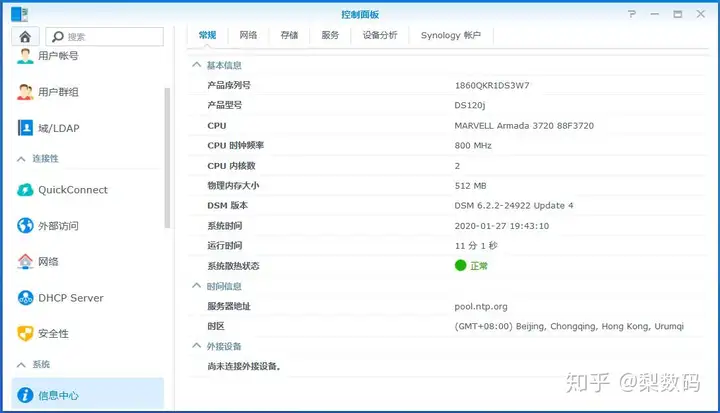Select the DHCP Server sidebar label
This screenshot has width=720, height=413.
click(71, 298)
